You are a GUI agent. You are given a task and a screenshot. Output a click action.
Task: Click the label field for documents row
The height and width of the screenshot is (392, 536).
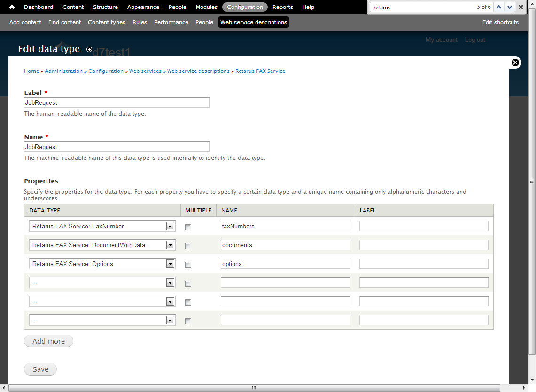[x=424, y=245]
